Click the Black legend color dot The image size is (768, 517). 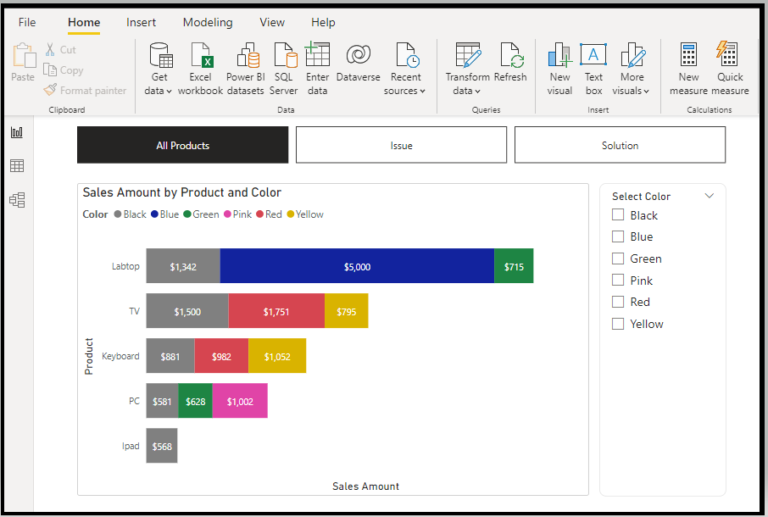coord(118,214)
